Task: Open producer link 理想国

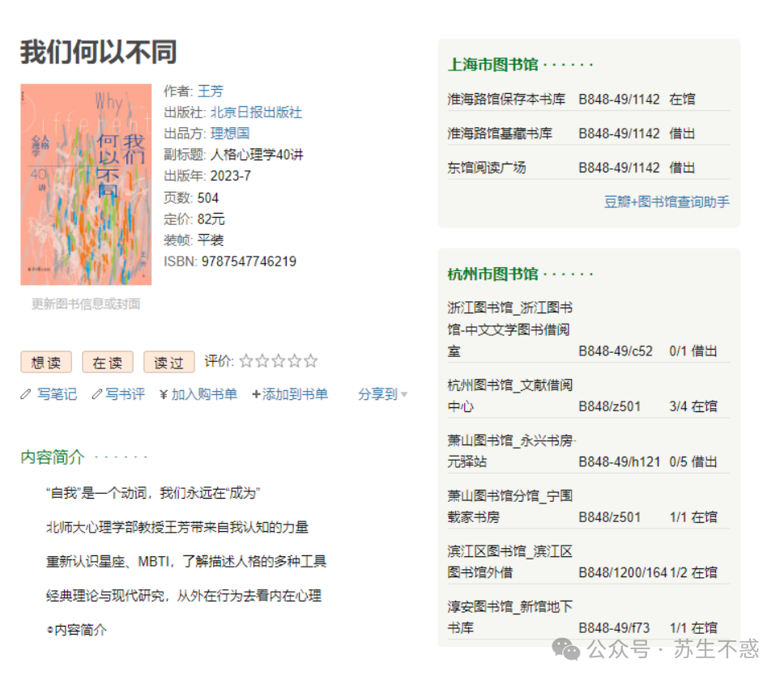Action: click(x=230, y=134)
